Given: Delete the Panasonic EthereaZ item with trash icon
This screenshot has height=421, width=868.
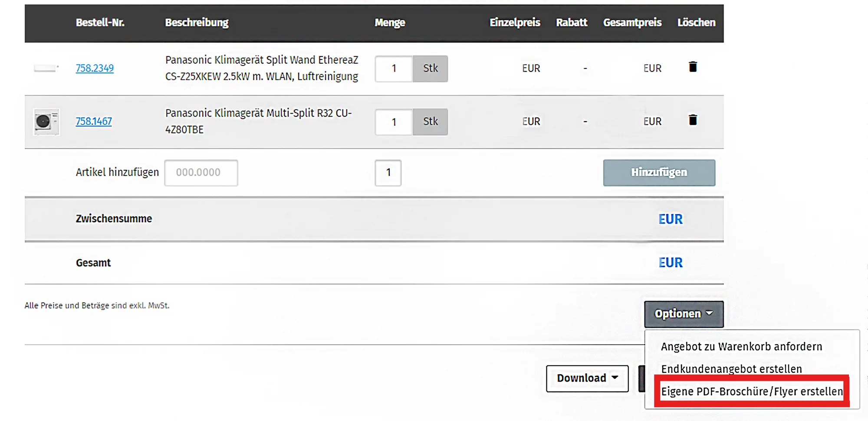Looking at the screenshot, I should pos(693,67).
